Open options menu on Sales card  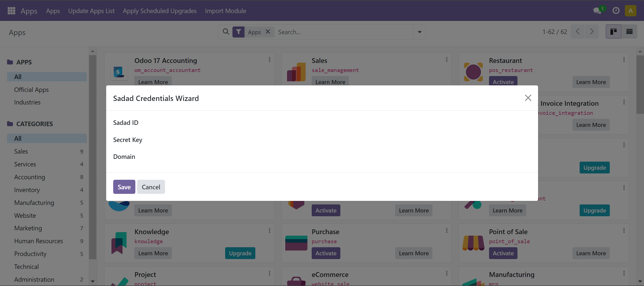[447, 59]
